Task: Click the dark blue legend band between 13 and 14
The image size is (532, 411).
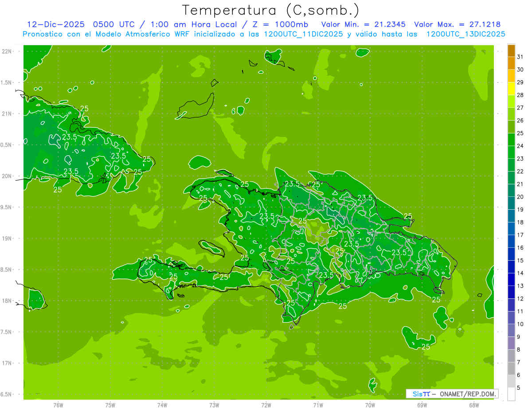Action: click(511, 279)
